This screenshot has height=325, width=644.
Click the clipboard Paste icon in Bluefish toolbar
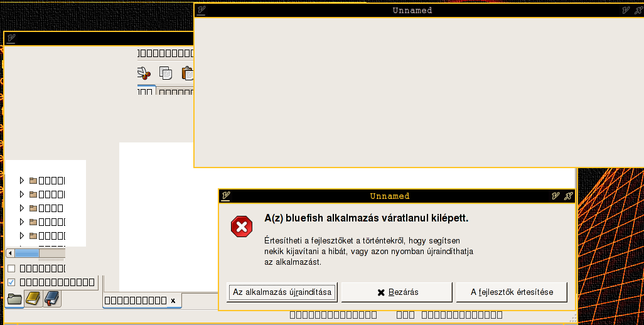(x=188, y=73)
